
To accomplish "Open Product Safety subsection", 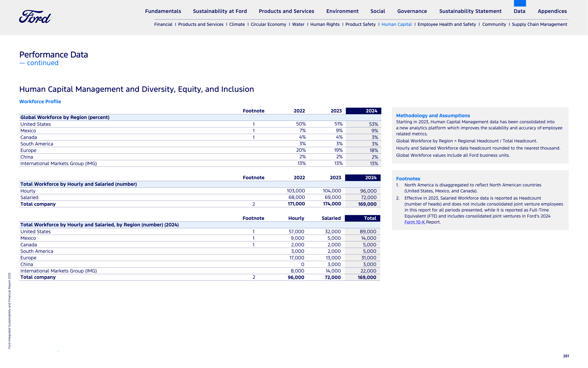I will click(360, 24).
